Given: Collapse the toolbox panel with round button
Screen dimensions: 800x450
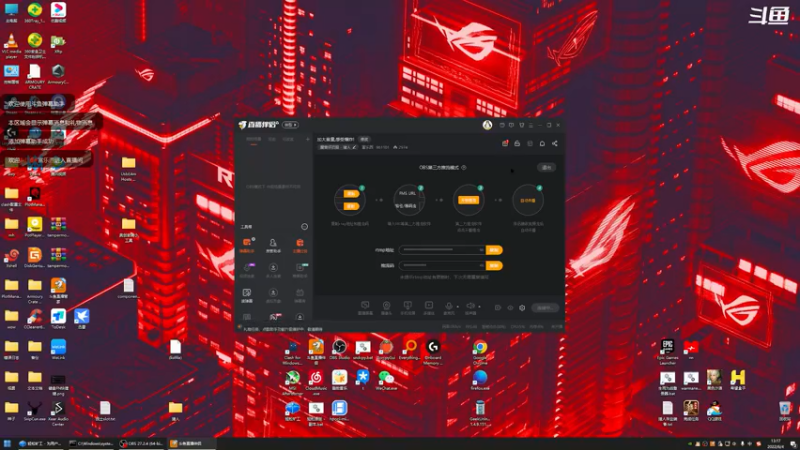Looking at the screenshot, I should point(305,227).
